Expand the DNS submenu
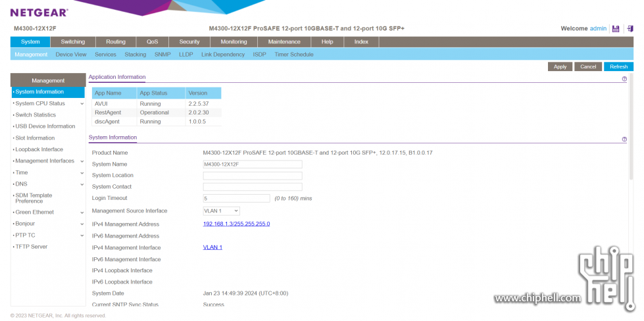 tap(82, 185)
